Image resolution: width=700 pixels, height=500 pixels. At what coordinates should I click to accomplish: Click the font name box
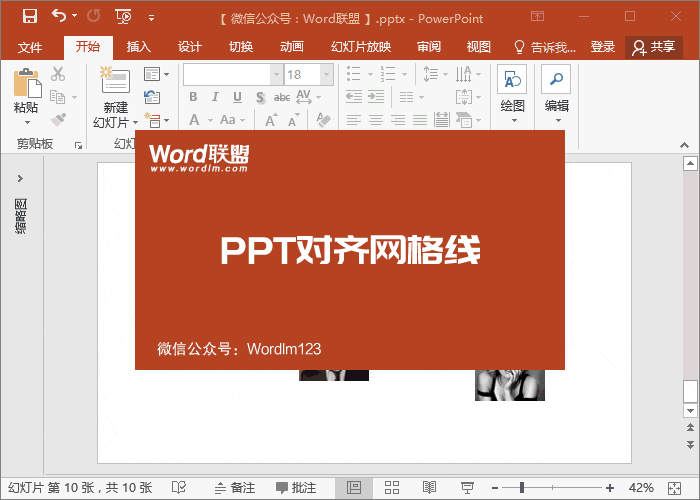coord(227,75)
